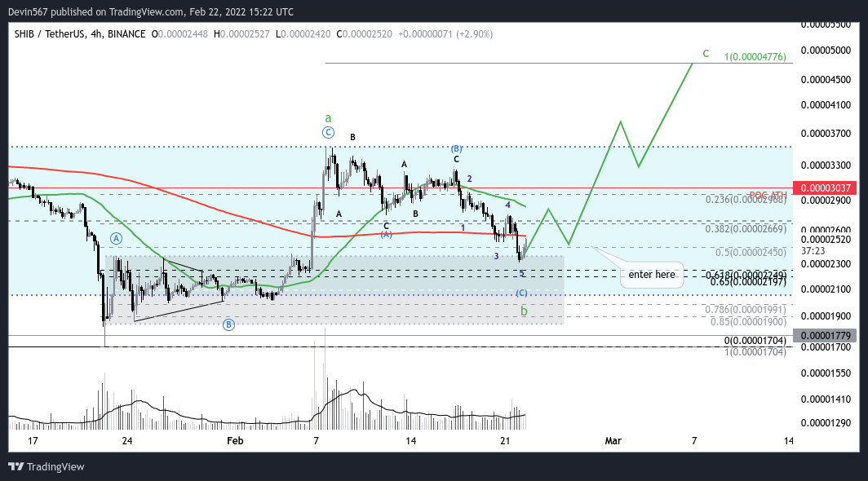Click the POC ATH red label
Image resolution: width=868 pixels, height=481 pixels.
click(768, 195)
